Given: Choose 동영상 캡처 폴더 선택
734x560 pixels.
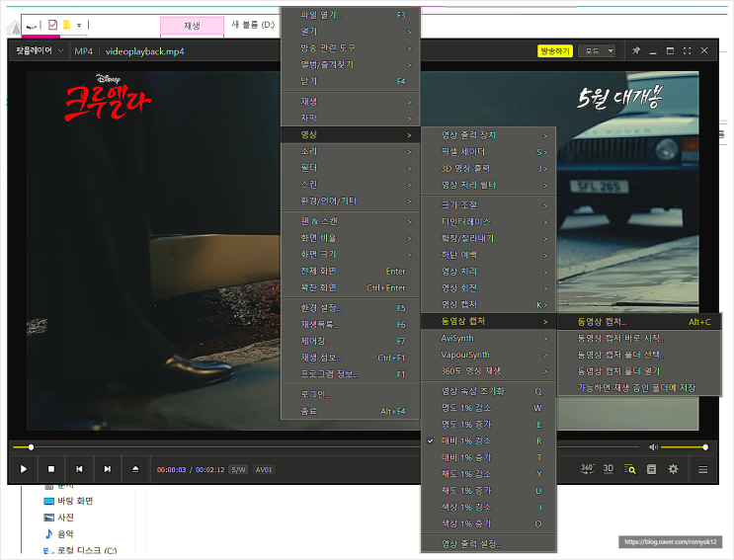Looking at the screenshot, I should pos(639,355).
